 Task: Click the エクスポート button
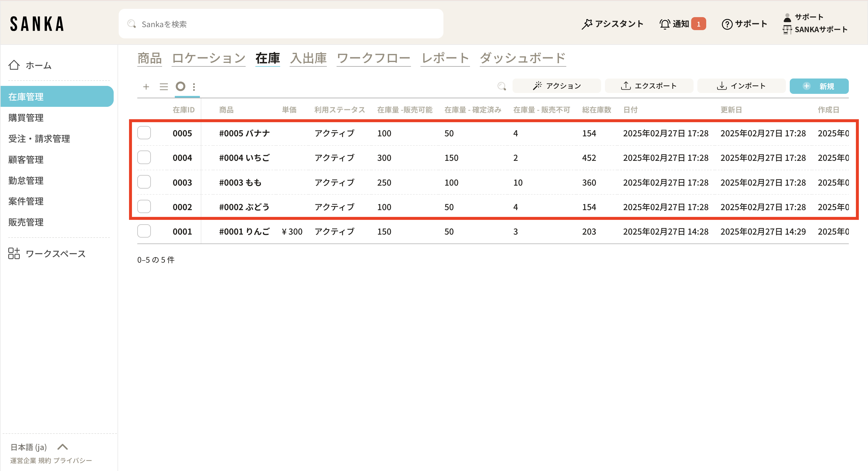point(649,86)
